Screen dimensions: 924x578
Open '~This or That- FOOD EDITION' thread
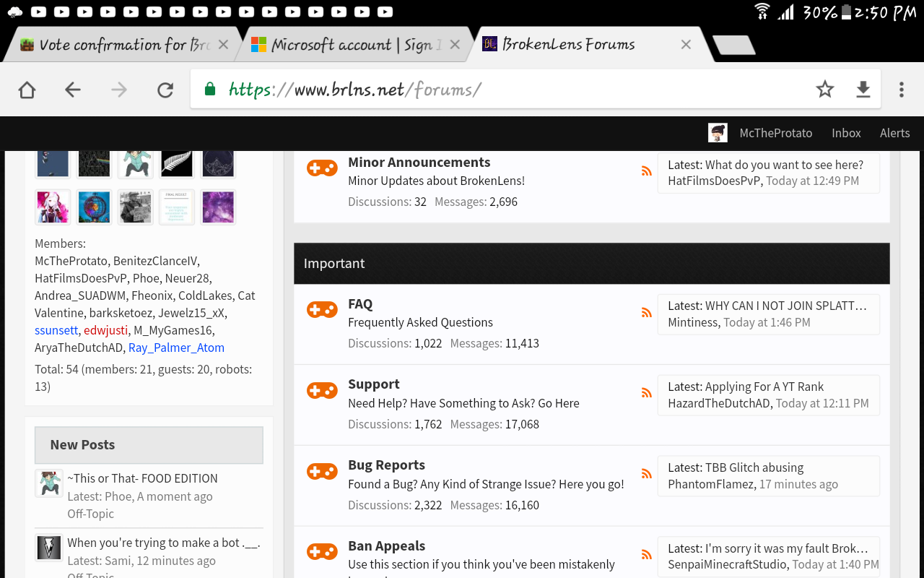pyautogui.click(x=142, y=478)
